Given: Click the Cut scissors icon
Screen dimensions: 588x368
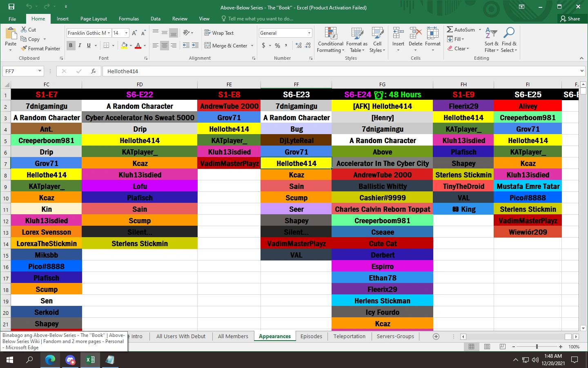Looking at the screenshot, I should pyautogui.click(x=24, y=29).
